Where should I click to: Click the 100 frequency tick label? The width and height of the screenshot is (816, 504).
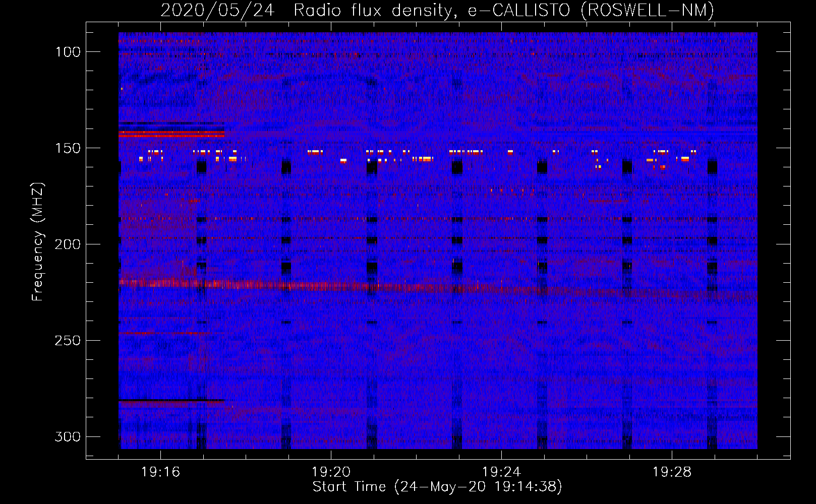(x=68, y=52)
